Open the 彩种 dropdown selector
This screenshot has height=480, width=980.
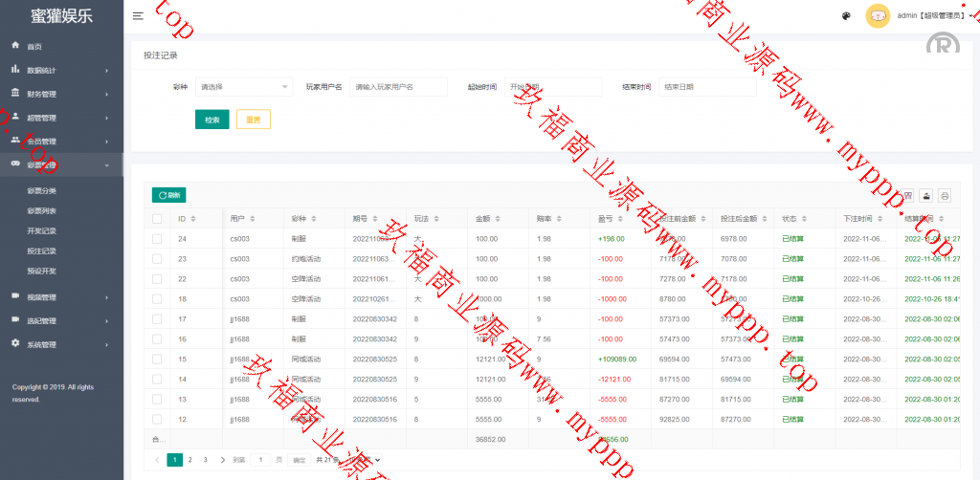point(243,87)
